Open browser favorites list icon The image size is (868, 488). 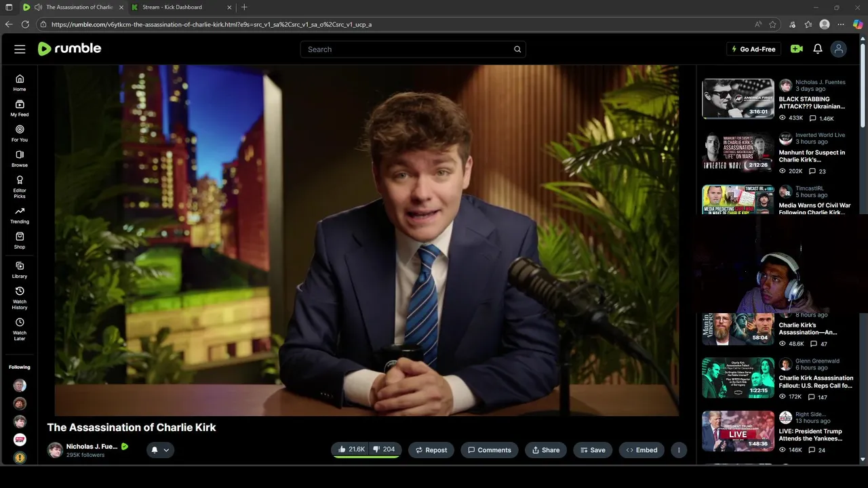[x=808, y=24]
